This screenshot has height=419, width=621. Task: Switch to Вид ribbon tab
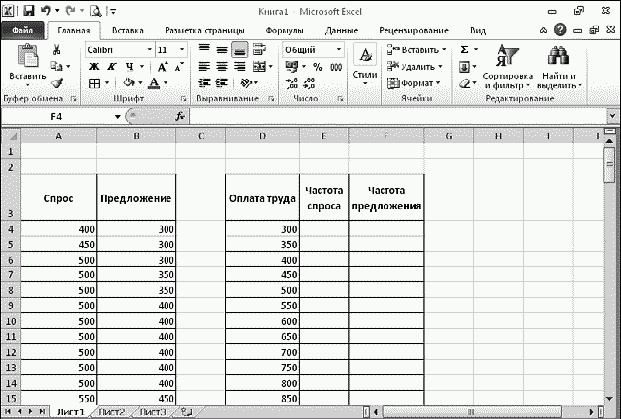click(x=478, y=30)
